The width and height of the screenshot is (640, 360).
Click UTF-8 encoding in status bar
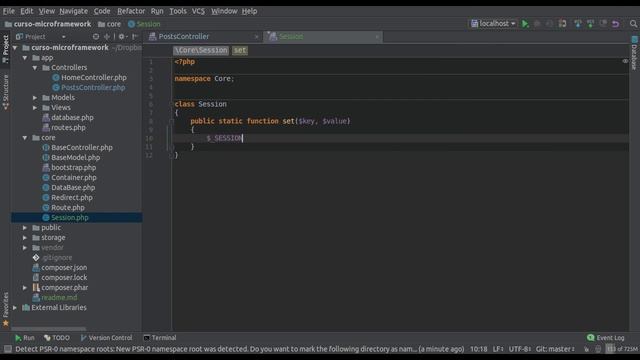(519, 349)
